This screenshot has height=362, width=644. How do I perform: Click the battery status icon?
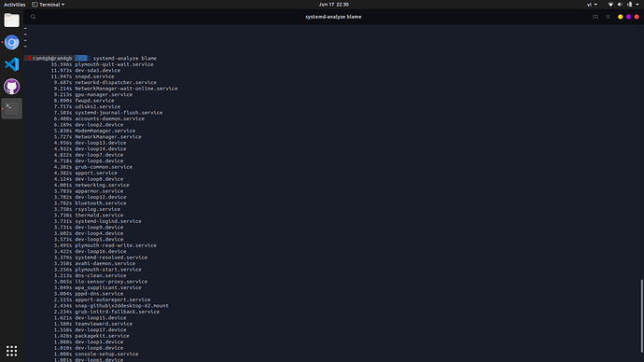(630, 5)
